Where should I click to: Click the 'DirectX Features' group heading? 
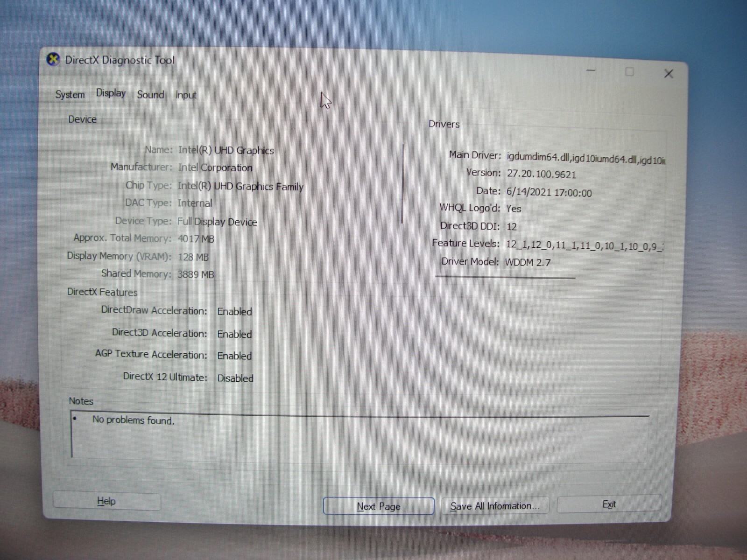pos(102,292)
